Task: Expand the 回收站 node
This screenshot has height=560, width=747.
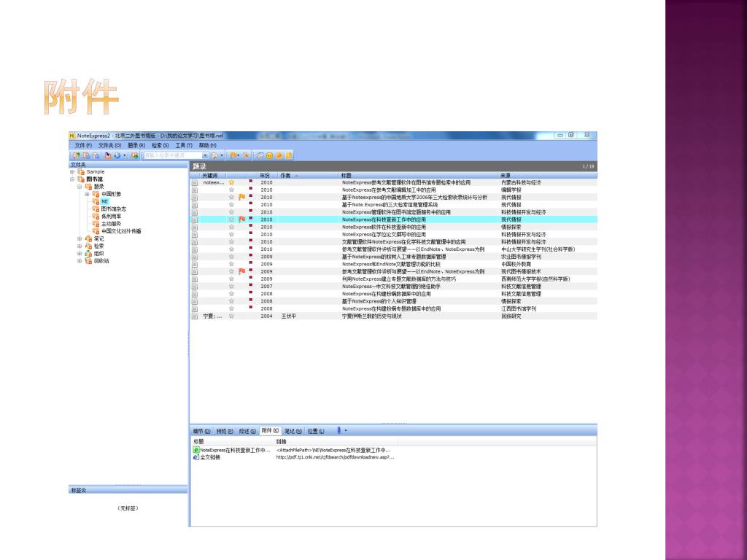Action: click(80, 261)
